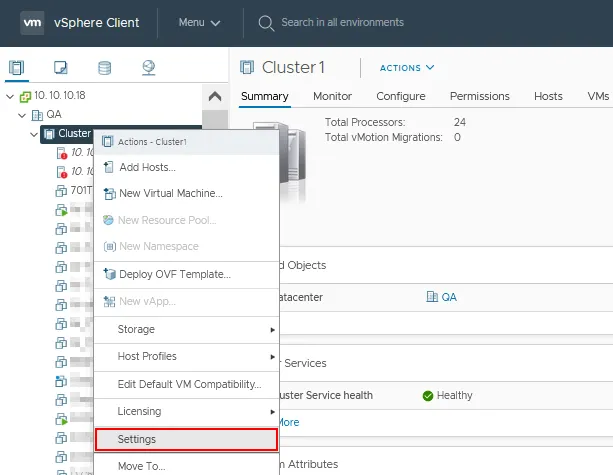Click the VMware vm logo
The height and width of the screenshot is (475, 613).
pyautogui.click(x=32, y=22)
